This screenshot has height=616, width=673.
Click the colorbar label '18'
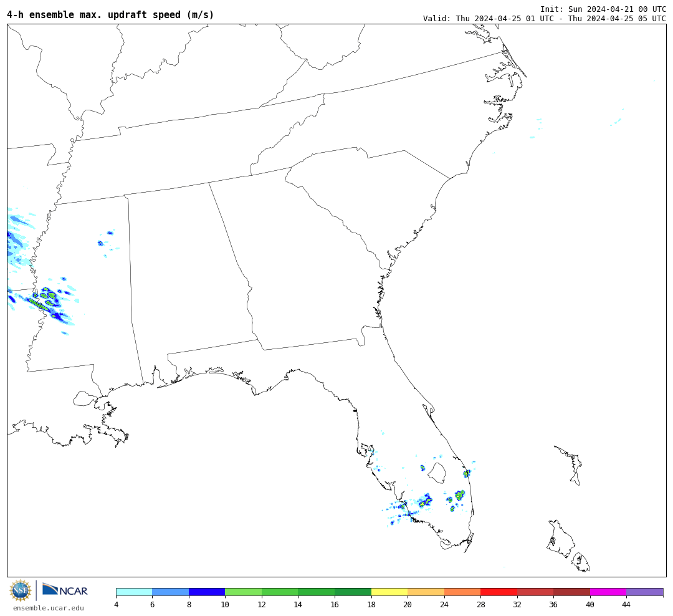(x=371, y=604)
